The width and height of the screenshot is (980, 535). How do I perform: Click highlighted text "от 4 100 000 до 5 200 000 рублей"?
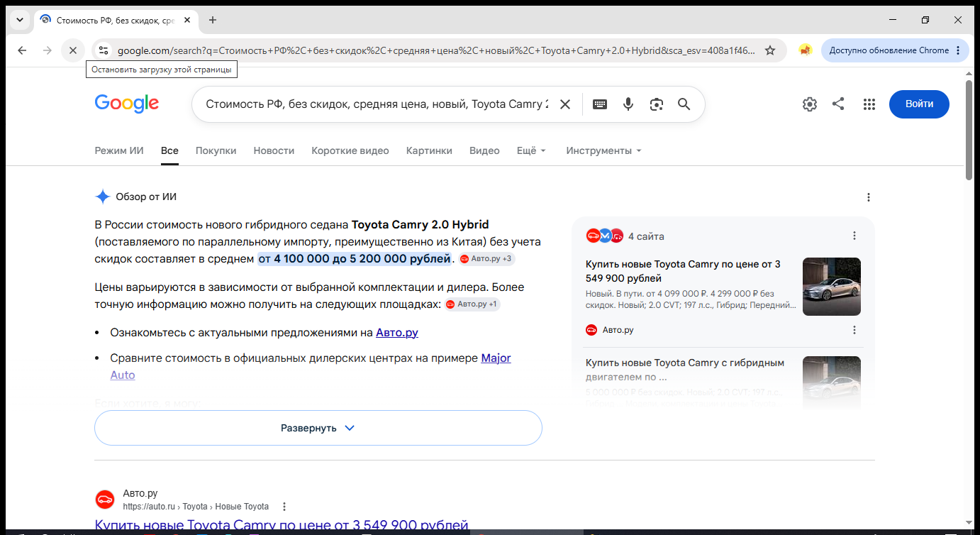tap(355, 259)
